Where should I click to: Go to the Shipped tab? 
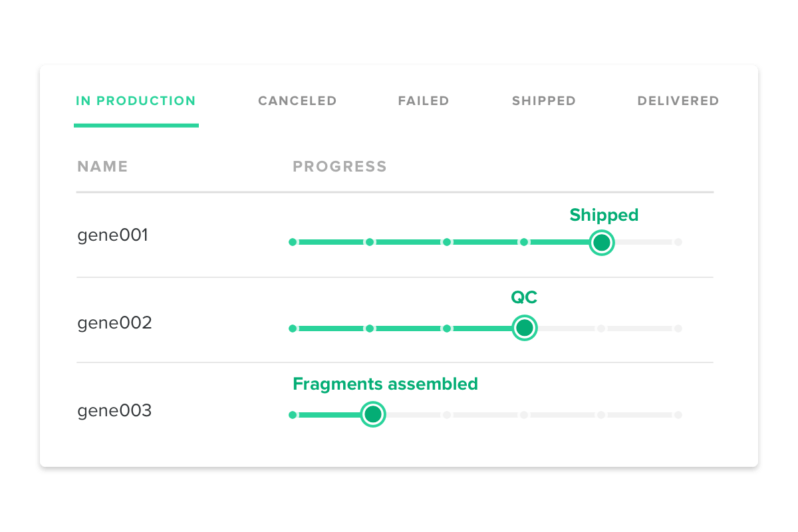[x=543, y=101]
